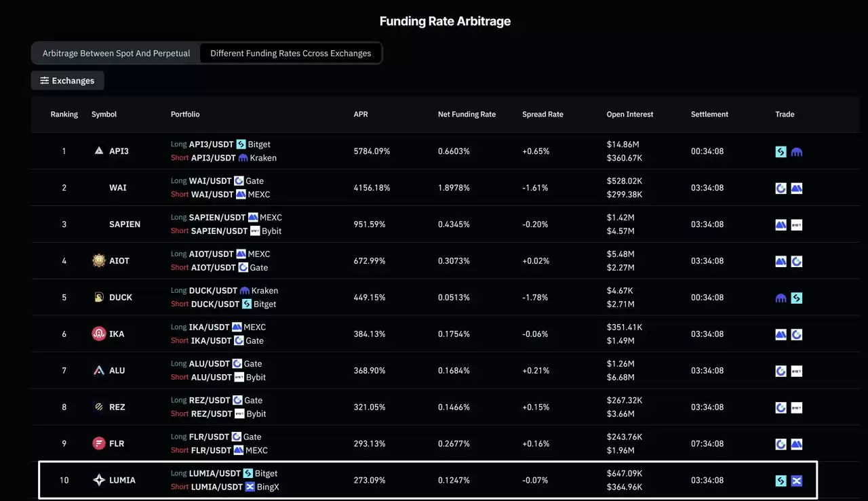
Task: Click Bitget trade icon in API3 row
Action: click(x=781, y=152)
